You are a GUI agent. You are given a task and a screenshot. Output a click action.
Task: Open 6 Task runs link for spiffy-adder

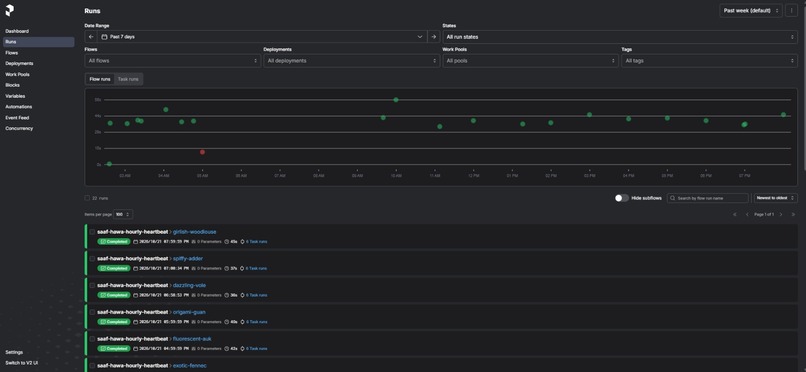coord(256,268)
